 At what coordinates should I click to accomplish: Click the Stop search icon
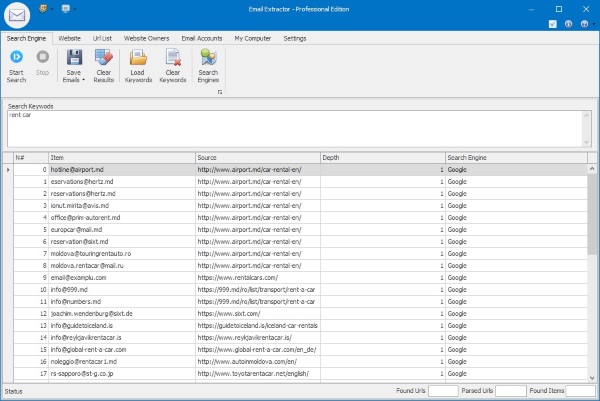(42, 57)
